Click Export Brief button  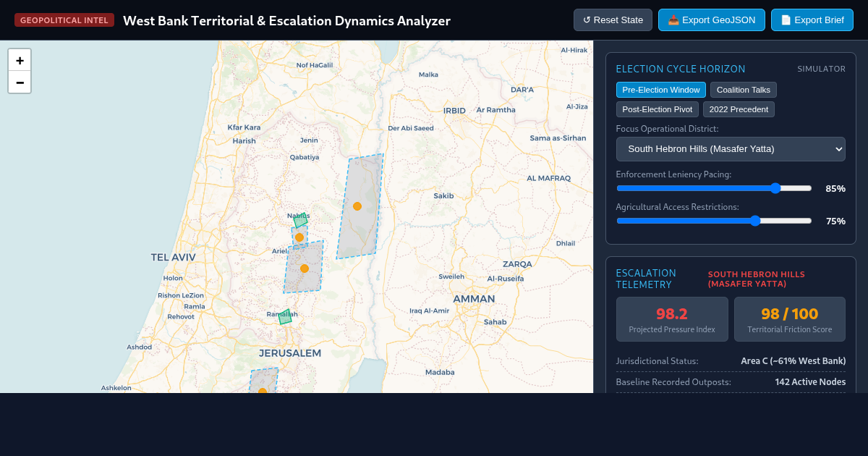tap(812, 20)
